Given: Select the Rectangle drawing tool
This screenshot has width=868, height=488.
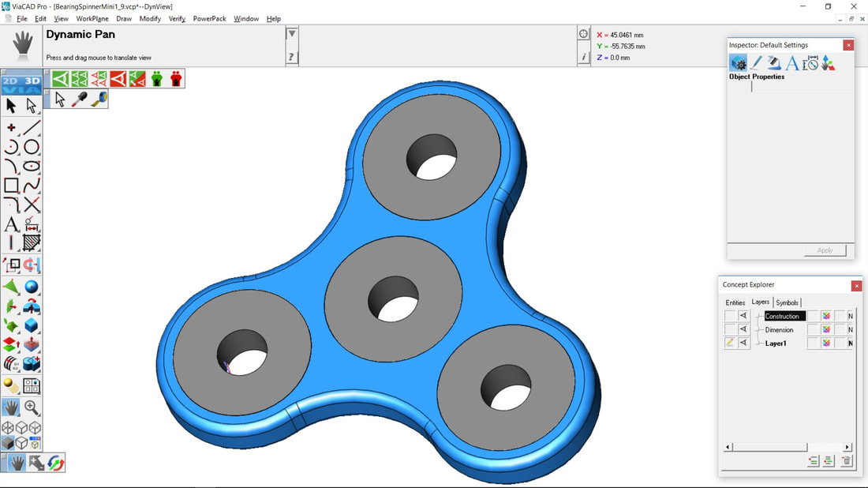Looking at the screenshot, I should tap(11, 186).
